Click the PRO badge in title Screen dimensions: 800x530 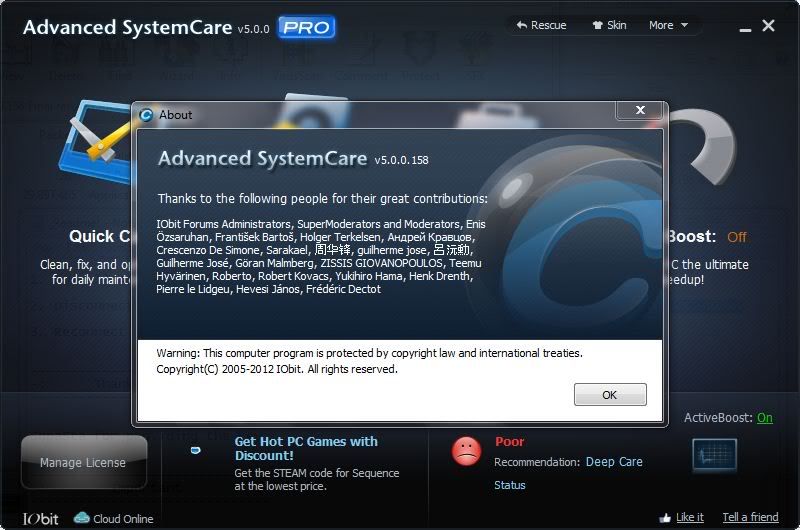pos(306,27)
